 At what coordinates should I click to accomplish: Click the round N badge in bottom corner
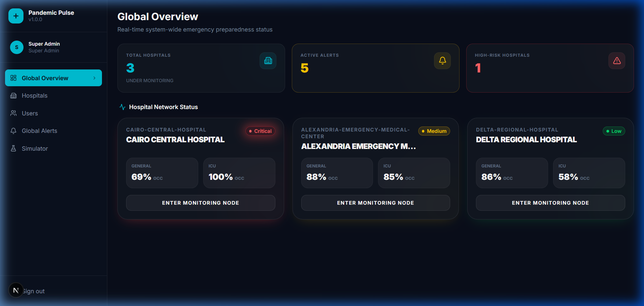click(16, 290)
